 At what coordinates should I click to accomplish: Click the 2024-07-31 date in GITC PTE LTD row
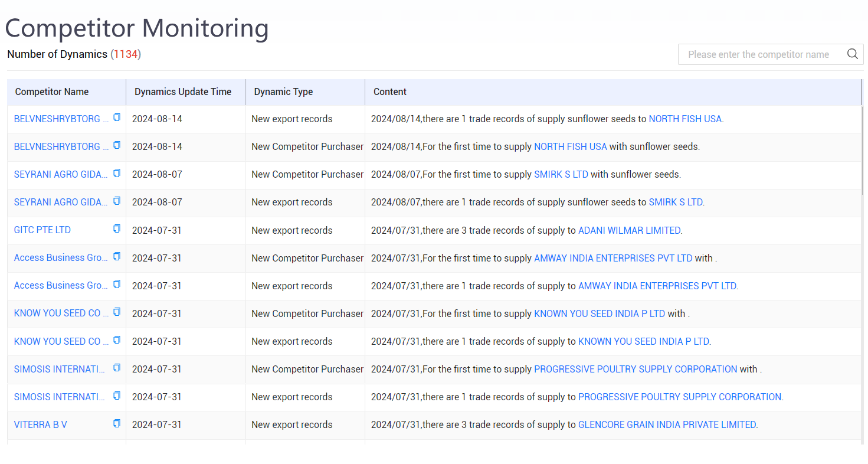(x=157, y=230)
